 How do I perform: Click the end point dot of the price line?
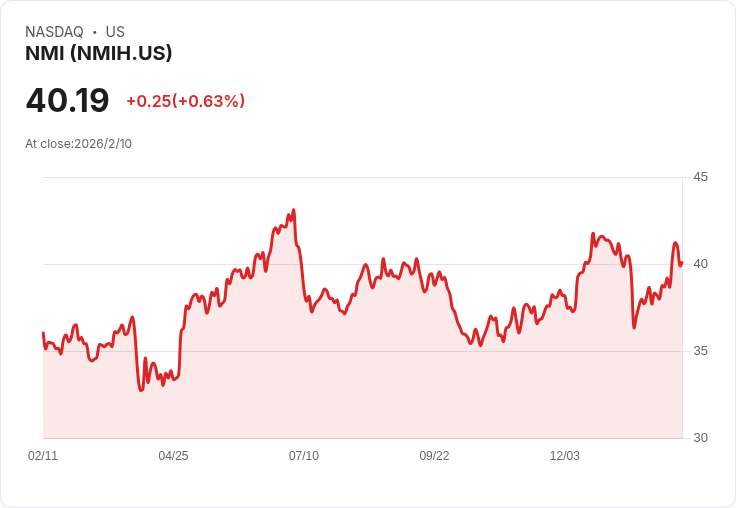[x=681, y=263]
